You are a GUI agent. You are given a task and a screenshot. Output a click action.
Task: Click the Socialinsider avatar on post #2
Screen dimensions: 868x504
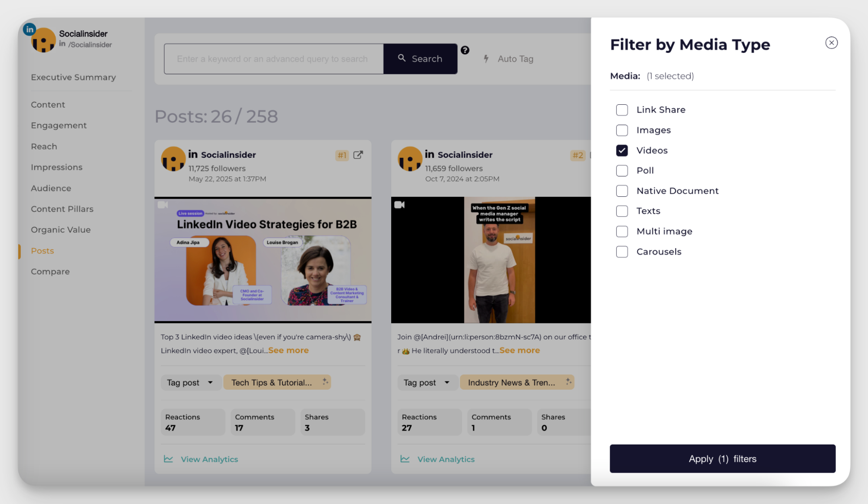coord(410,159)
